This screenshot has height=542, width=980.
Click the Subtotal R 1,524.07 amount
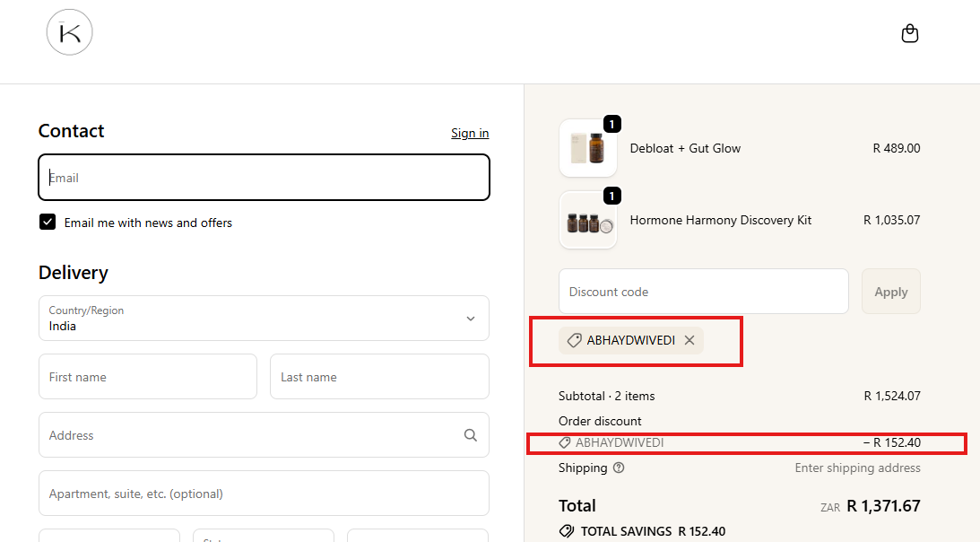click(892, 396)
